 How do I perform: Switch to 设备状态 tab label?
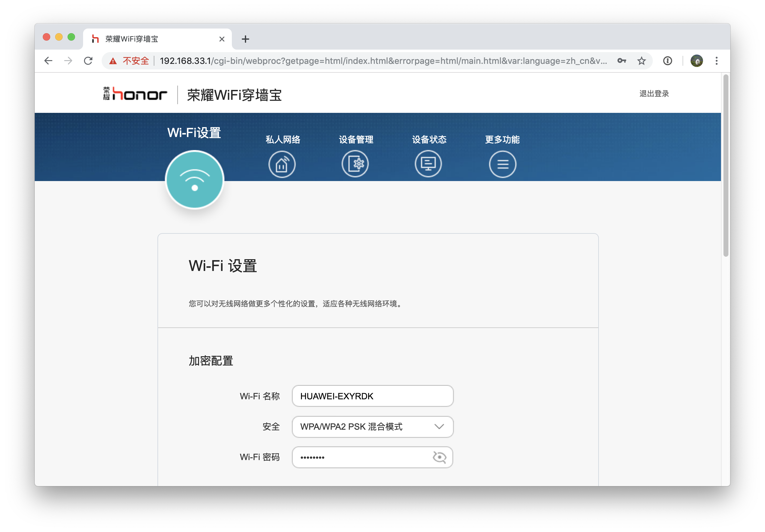tap(429, 139)
